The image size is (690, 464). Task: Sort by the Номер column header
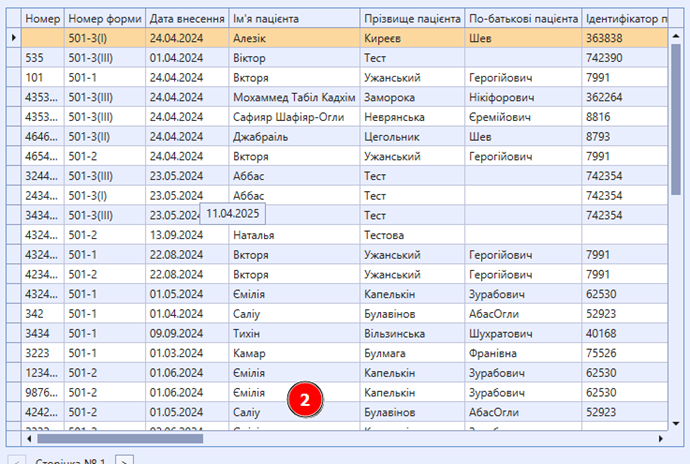[x=43, y=18]
